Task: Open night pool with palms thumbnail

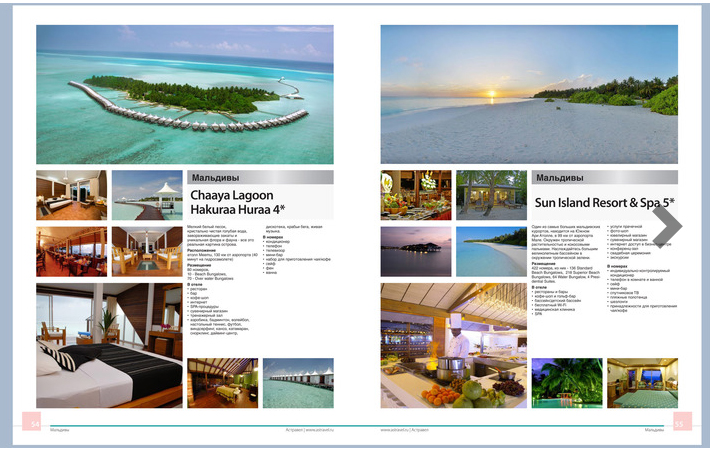Action: (x=567, y=383)
